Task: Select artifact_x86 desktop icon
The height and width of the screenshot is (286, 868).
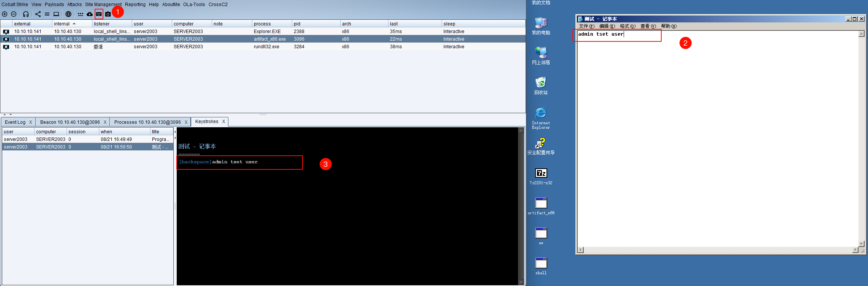Action: tap(541, 206)
